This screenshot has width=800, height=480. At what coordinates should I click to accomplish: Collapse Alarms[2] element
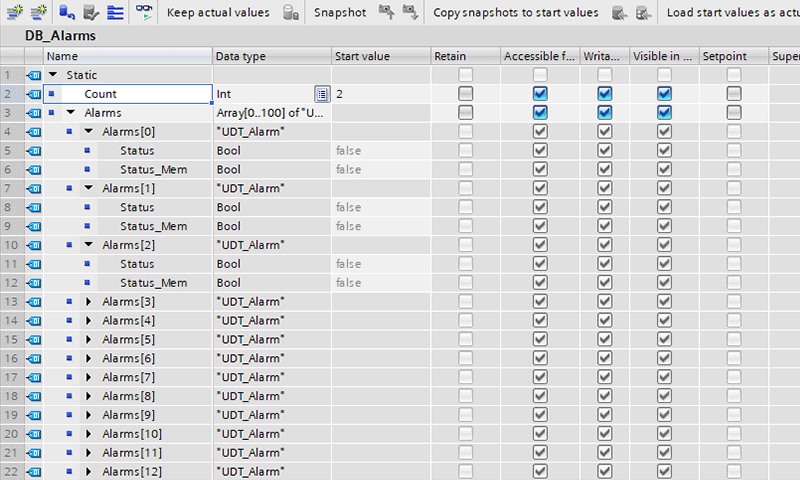pyautogui.click(x=89, y=244)
